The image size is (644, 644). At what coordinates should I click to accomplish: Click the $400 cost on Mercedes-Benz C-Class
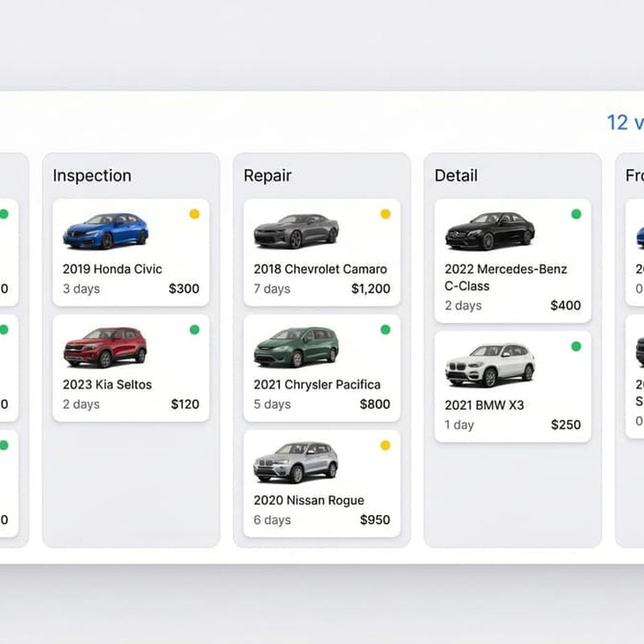[x=566, y=306]
